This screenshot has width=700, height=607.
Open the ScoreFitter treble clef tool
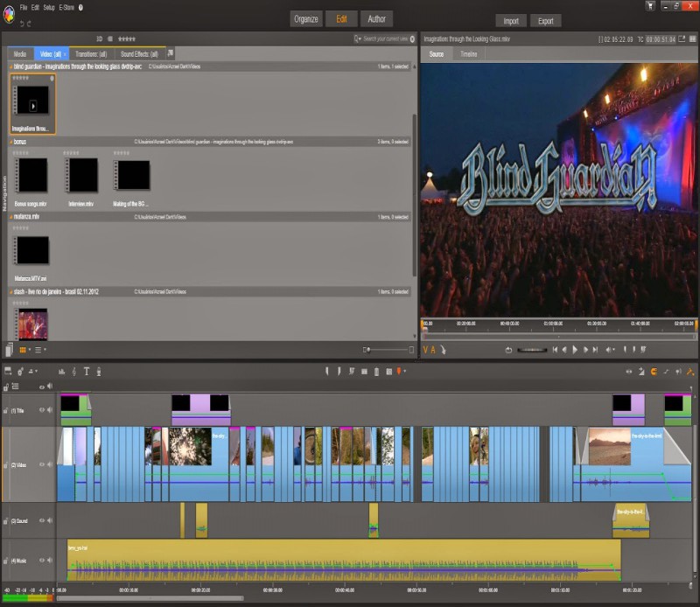(x=74, y=372)
